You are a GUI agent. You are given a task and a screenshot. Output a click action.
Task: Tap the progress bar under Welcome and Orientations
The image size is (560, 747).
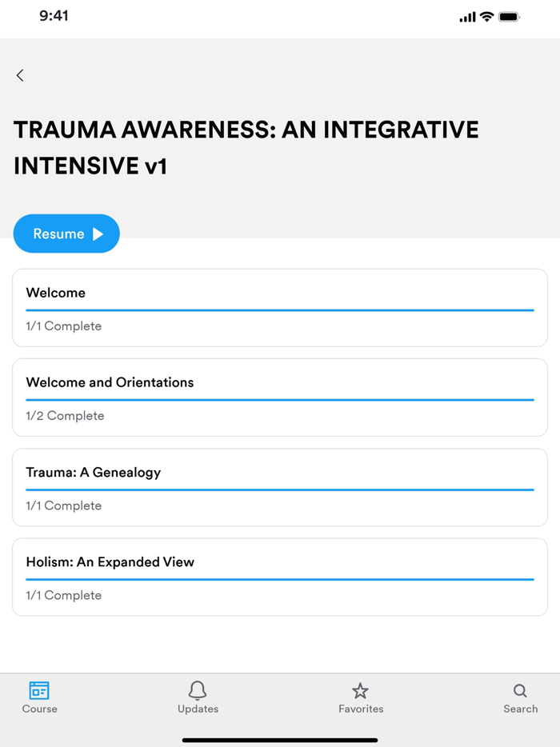click(278, 399)
